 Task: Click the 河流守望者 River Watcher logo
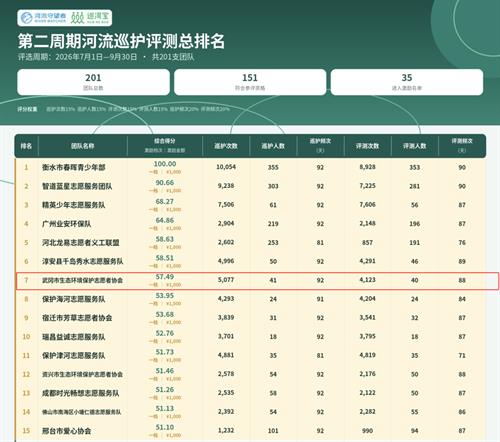[x=43, y=18]
